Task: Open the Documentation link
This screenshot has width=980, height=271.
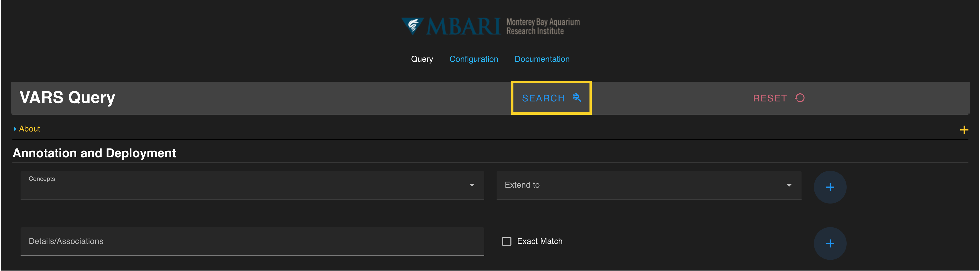Action: point(542,59)
